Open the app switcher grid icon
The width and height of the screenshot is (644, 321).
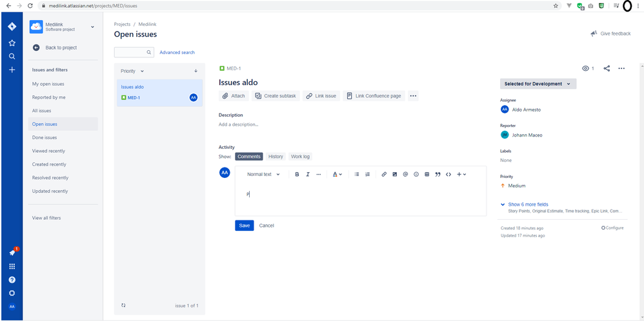[12, 266]
